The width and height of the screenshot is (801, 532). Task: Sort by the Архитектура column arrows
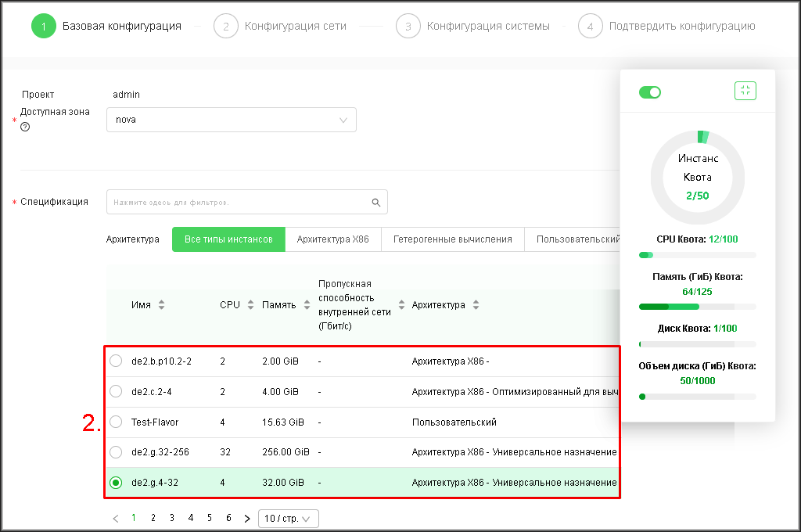[476, 305]
